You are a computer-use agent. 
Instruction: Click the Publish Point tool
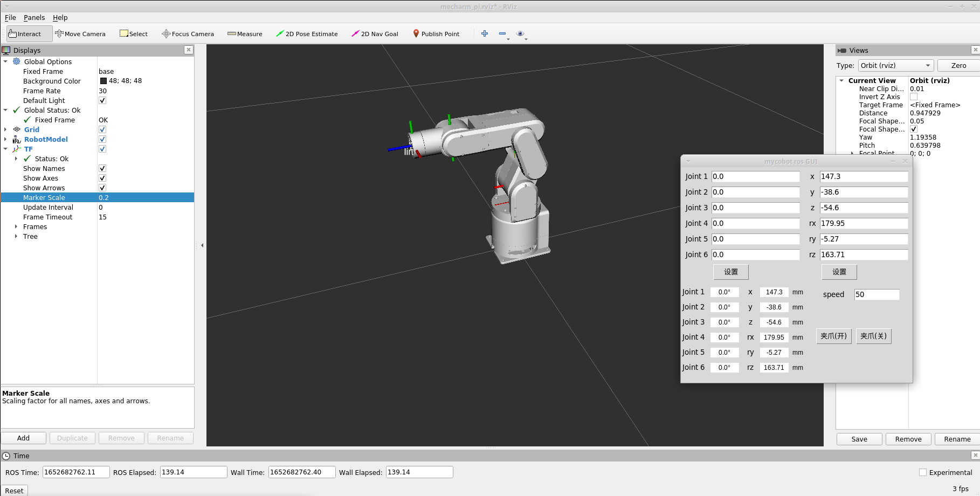436,34
